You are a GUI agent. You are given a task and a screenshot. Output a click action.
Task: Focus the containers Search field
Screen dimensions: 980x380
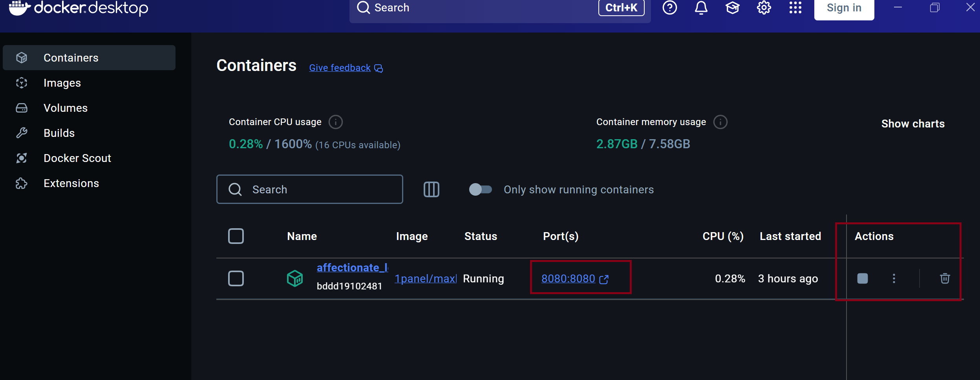309,189
